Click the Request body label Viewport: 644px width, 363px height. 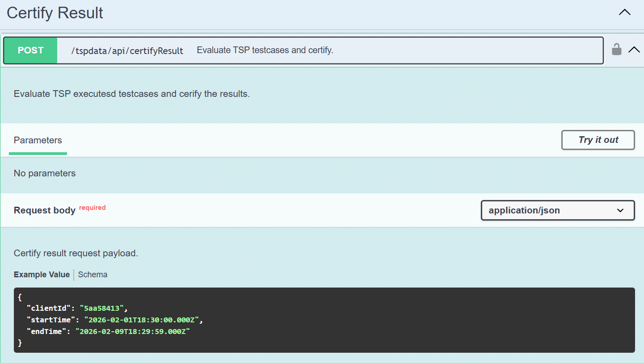45,210
